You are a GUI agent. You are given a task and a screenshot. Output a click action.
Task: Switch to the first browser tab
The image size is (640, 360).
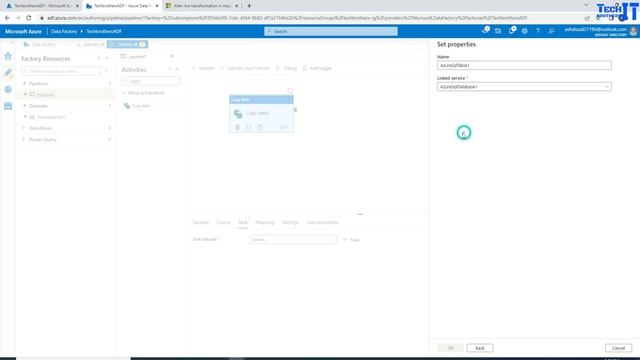pyautogui.click(x=42, y=6)
